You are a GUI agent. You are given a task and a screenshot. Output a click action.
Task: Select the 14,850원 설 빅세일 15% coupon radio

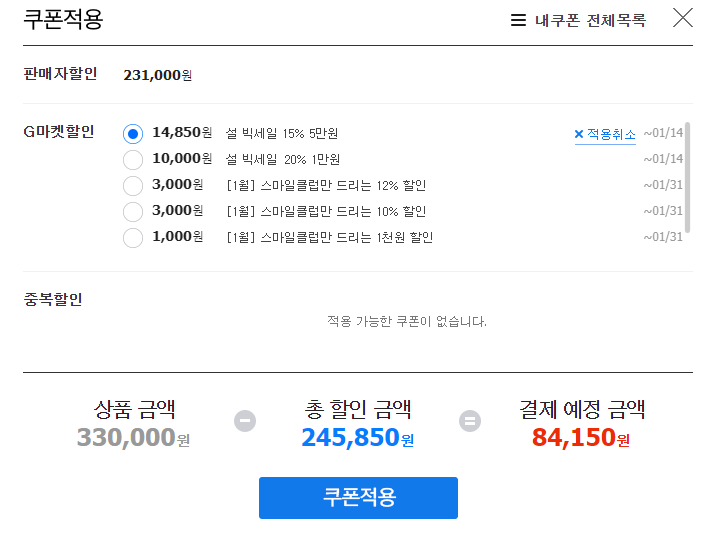[x=133, y=134]
